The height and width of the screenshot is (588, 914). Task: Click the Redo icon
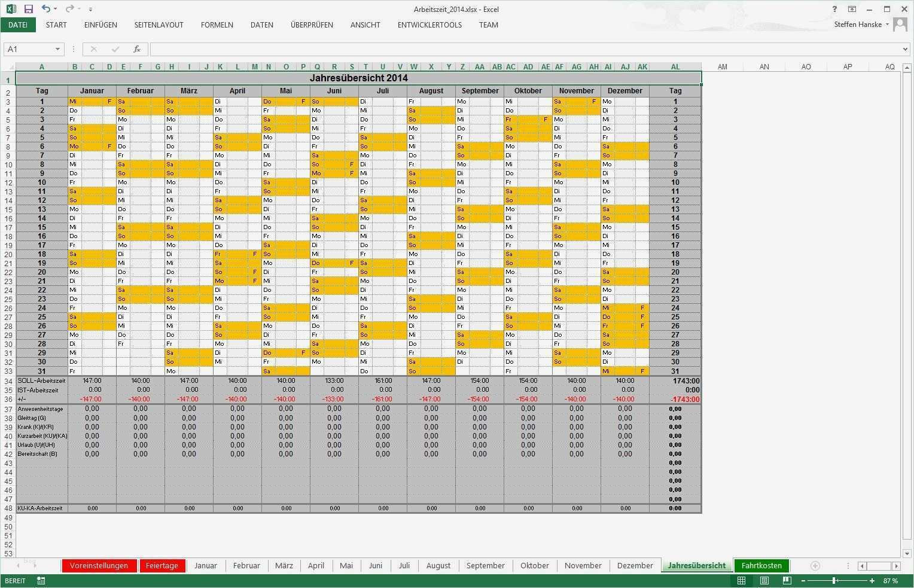click(x=68, y=9)
